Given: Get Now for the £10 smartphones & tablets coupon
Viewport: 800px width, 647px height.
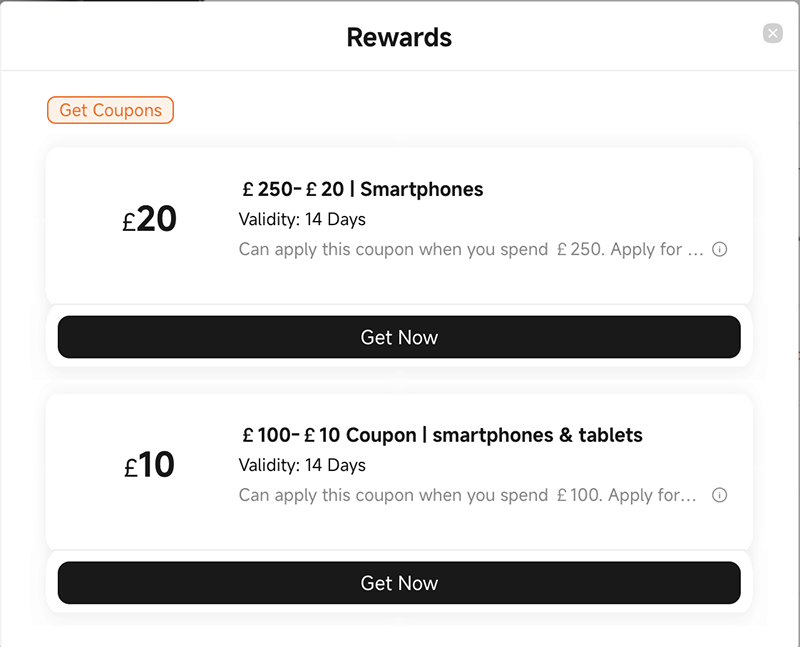Looking at the screenshot, I should [399, 583].
